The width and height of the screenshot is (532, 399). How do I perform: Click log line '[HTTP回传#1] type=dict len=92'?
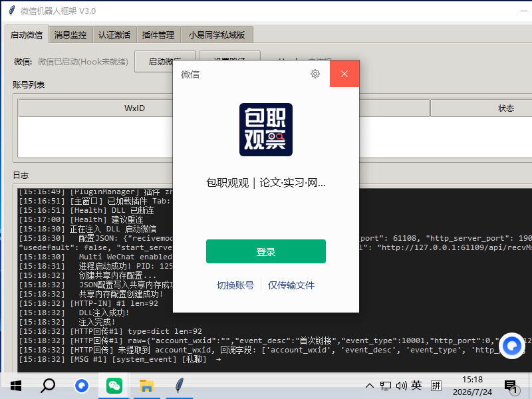110,331
